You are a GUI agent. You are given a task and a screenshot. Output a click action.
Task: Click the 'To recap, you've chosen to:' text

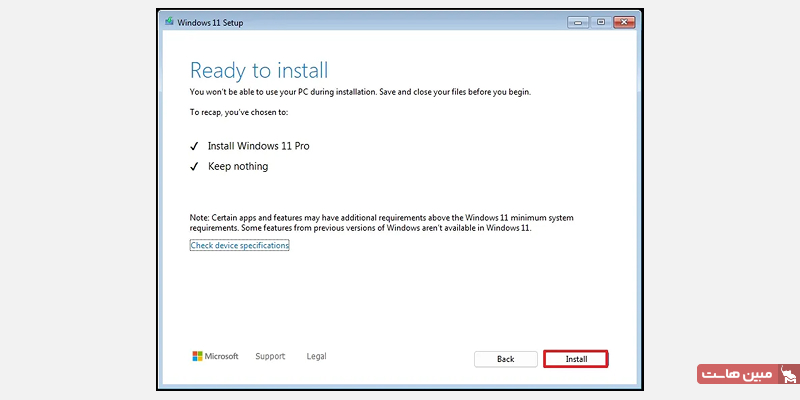[x=239, y=112]
